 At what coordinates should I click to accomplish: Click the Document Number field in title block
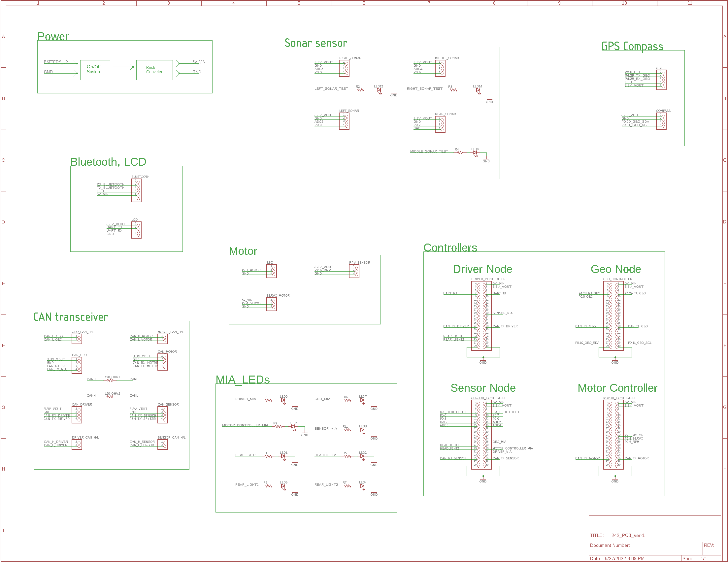[x=646, y=548]
